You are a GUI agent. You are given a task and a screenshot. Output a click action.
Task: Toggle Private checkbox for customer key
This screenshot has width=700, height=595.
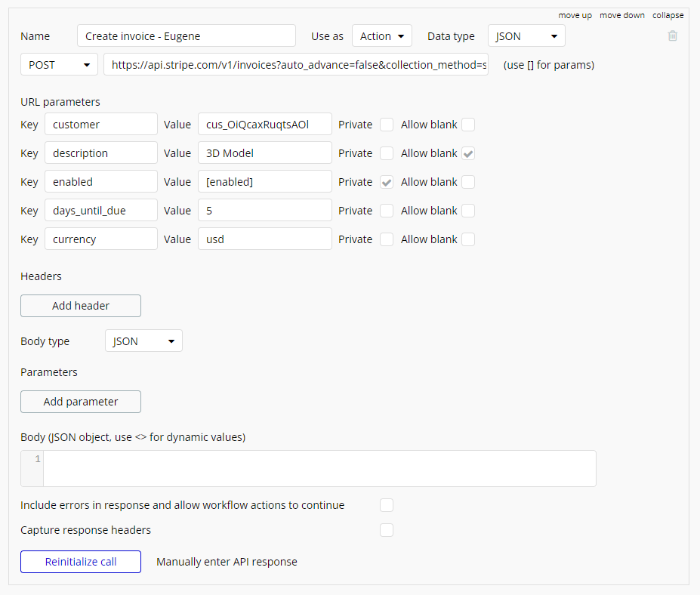click(387, 125)
